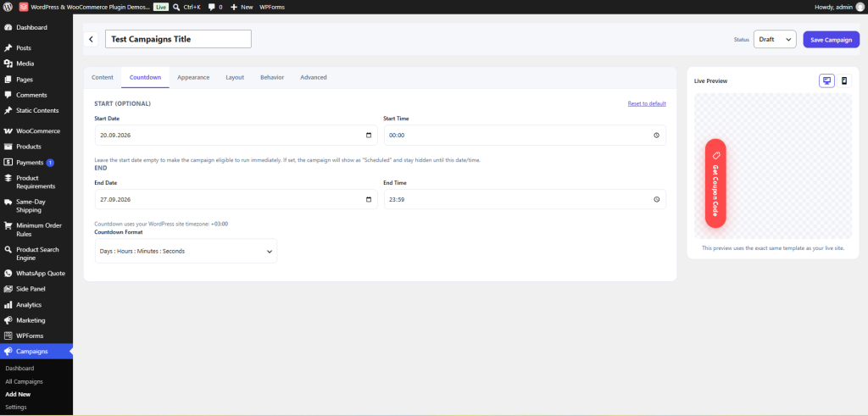Switch Live Preview to desktop view

point(826,80)
